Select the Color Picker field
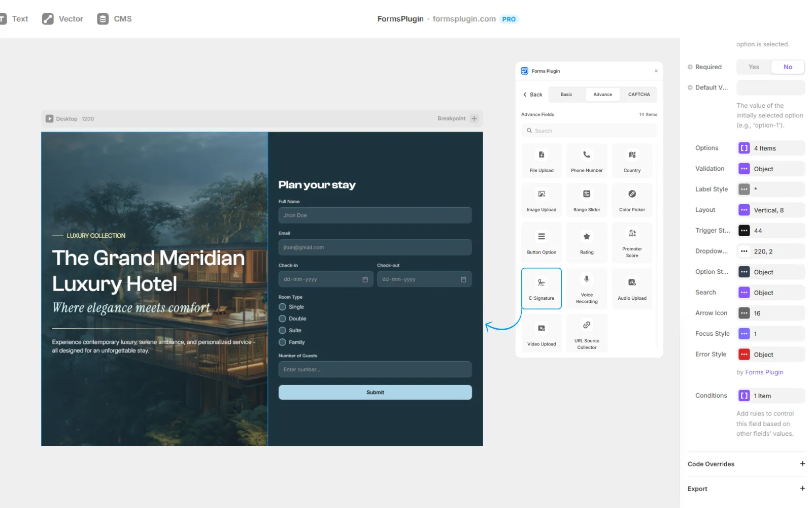812x508 pixels. pyautogui.click(x=632, y=200)
